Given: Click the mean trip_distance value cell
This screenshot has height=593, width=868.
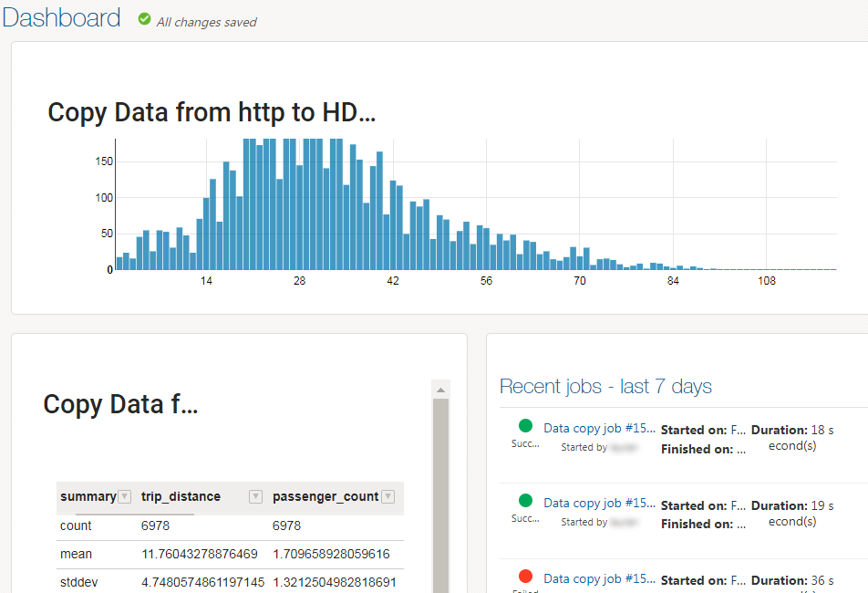Looking at the screenshot, I should point(199,554).
